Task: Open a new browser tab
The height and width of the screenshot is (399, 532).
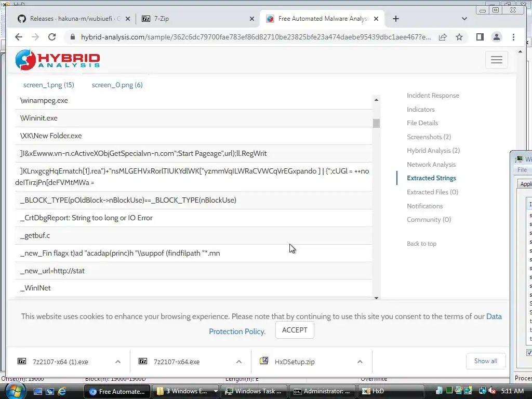Action: [395, 19]
